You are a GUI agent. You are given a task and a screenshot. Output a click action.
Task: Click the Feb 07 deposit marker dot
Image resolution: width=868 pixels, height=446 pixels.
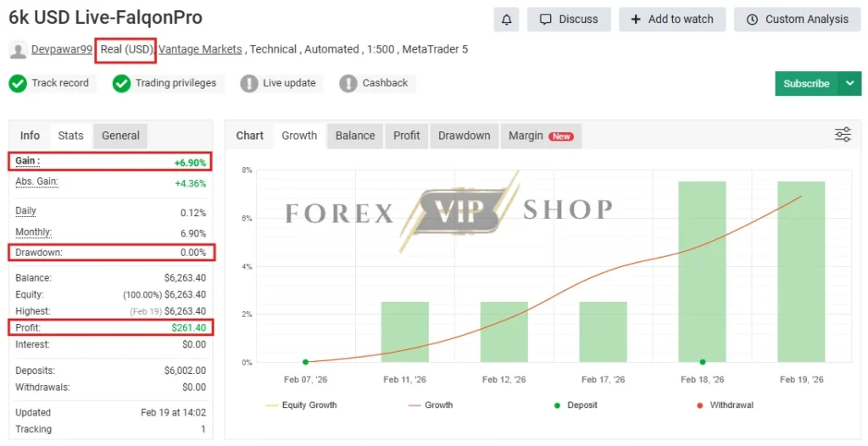point(305,362)
